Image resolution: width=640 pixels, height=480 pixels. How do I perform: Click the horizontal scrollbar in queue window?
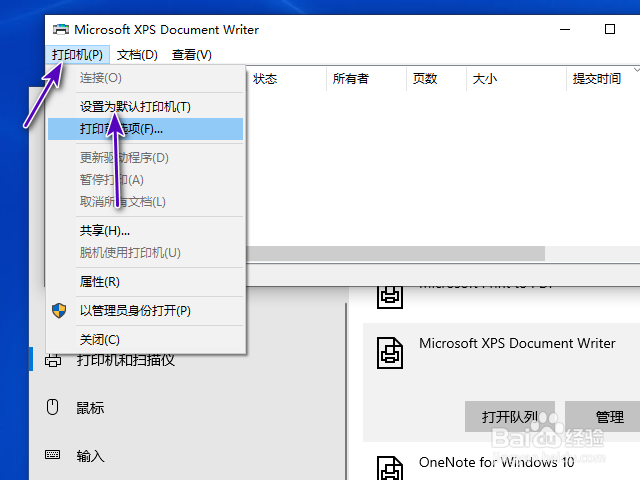click(x=395, y=253)
